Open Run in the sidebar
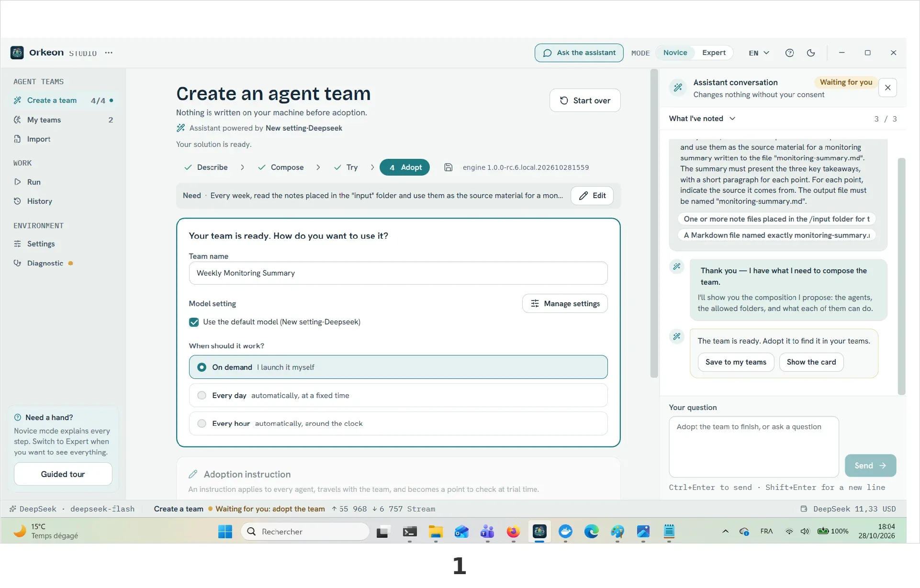 (64, 182)
